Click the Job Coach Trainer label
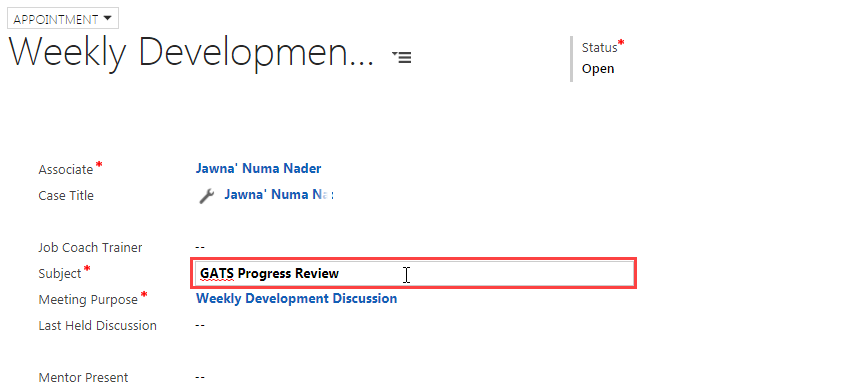This screenshot has height=389, width=841. tap(91, 247)
